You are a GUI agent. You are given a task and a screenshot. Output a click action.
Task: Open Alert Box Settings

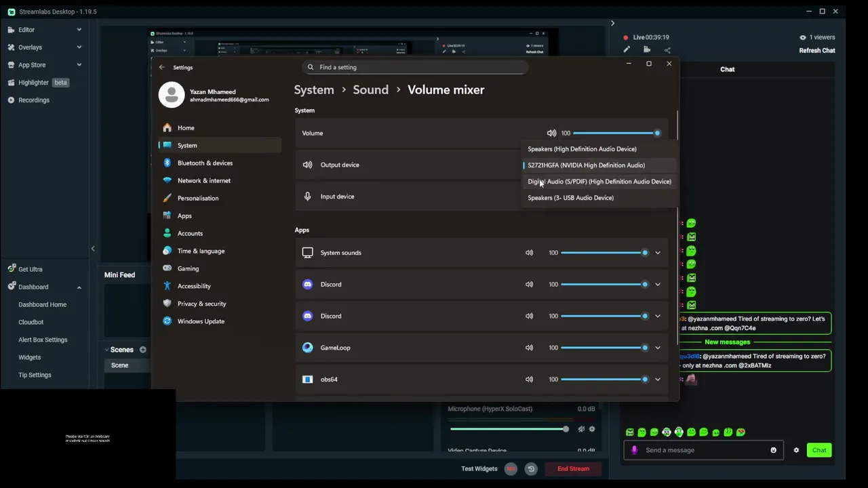pyautogui.click(x=43, y=340)
